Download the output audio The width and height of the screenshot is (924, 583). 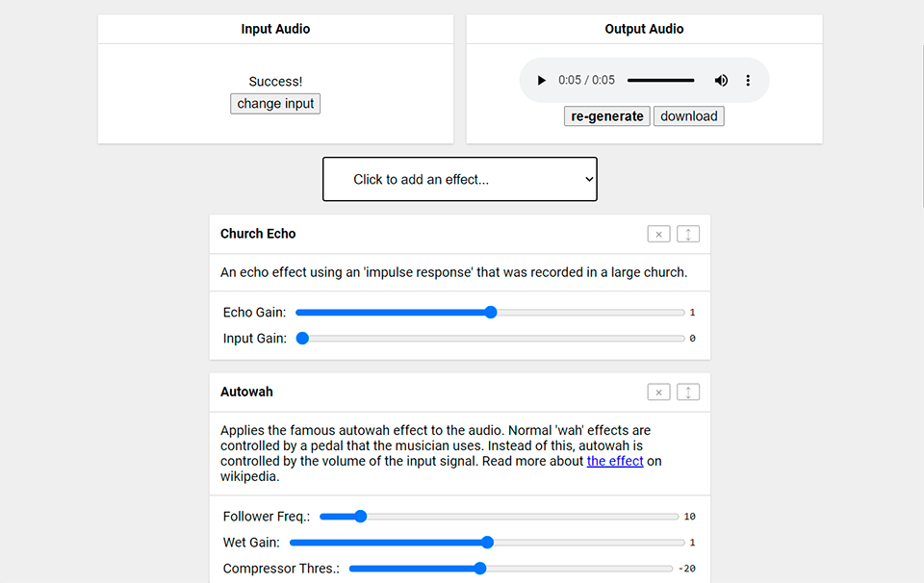(x=688, y=116)
